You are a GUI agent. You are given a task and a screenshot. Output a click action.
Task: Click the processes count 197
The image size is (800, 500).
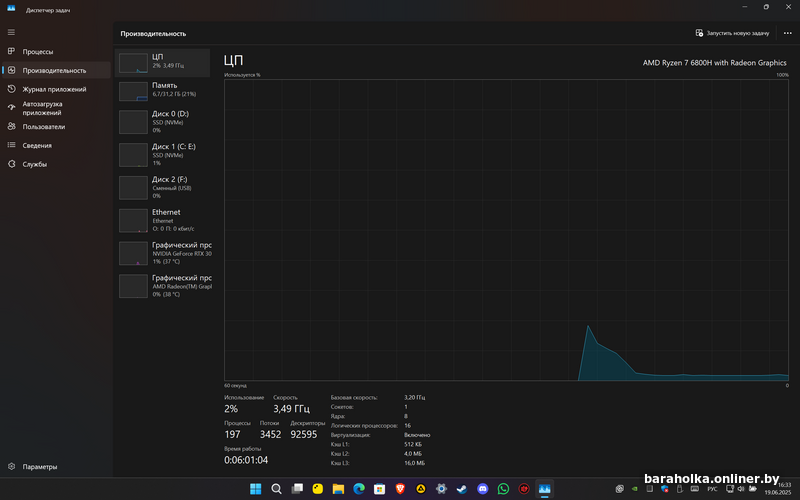(x=232, y=435)
